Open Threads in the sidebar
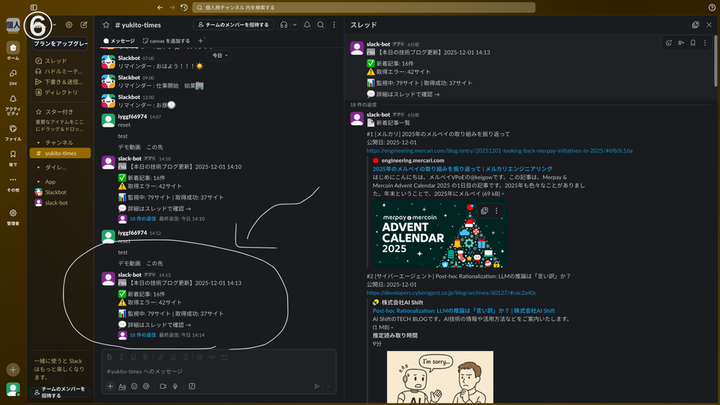 pos(55,61)
